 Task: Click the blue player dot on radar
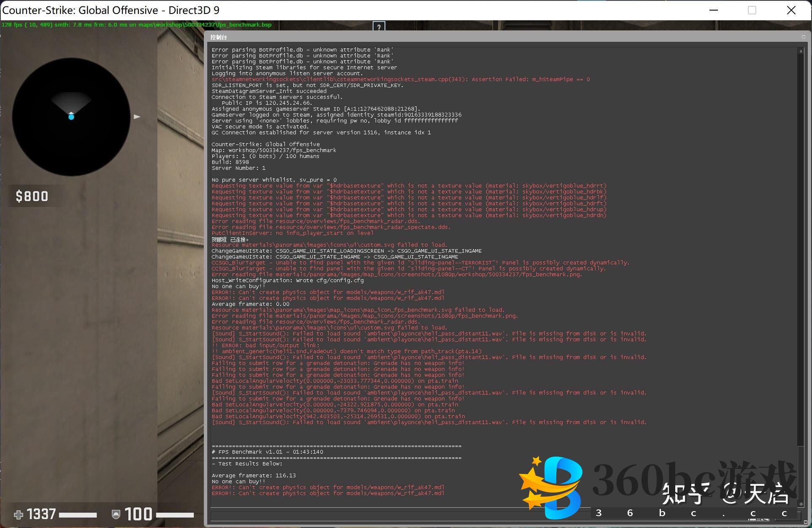tap(71, 117)
